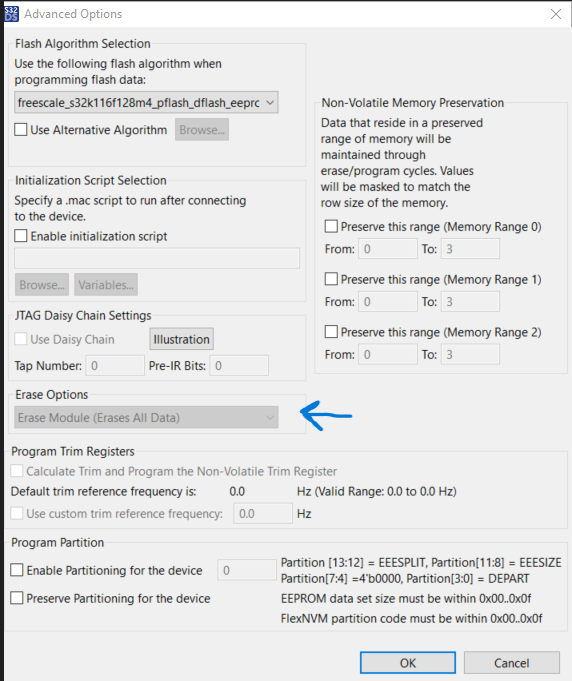Click From field of Memory Range 1
The width and height of the screenshot is (572, 681).
(x=388, y=301)
